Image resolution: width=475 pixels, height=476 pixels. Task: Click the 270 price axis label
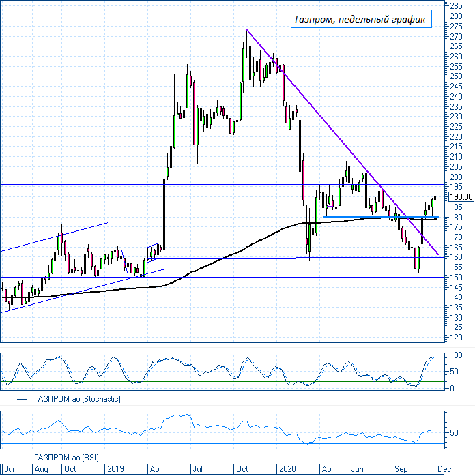pos(456,36)
